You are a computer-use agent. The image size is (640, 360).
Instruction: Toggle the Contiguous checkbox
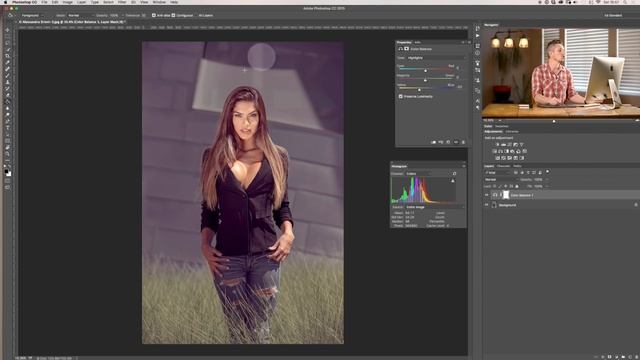click(173, 15)
